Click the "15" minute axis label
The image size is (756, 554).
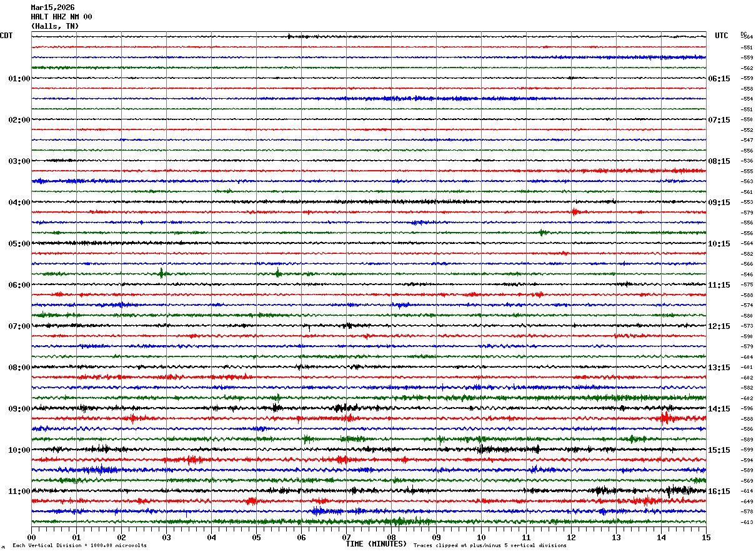(x=706, y=537)
